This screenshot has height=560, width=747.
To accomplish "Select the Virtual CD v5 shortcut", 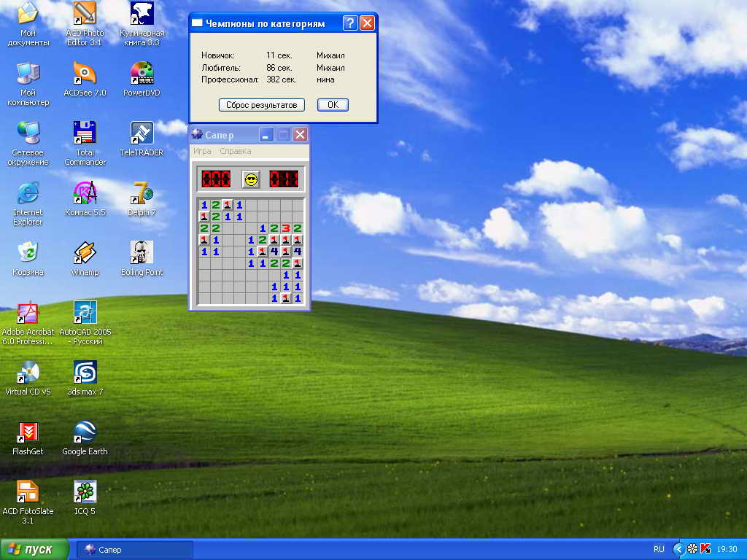I will (x=28, y=378).
